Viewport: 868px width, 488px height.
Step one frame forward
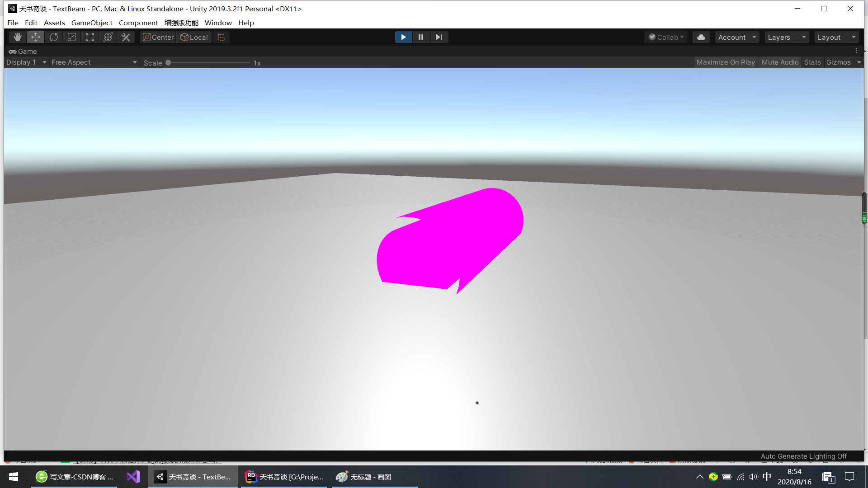(439, 37)
